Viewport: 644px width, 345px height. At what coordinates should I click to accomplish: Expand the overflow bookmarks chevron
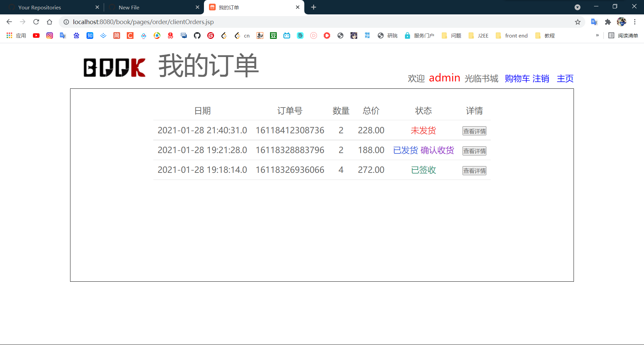click(597, 36)
